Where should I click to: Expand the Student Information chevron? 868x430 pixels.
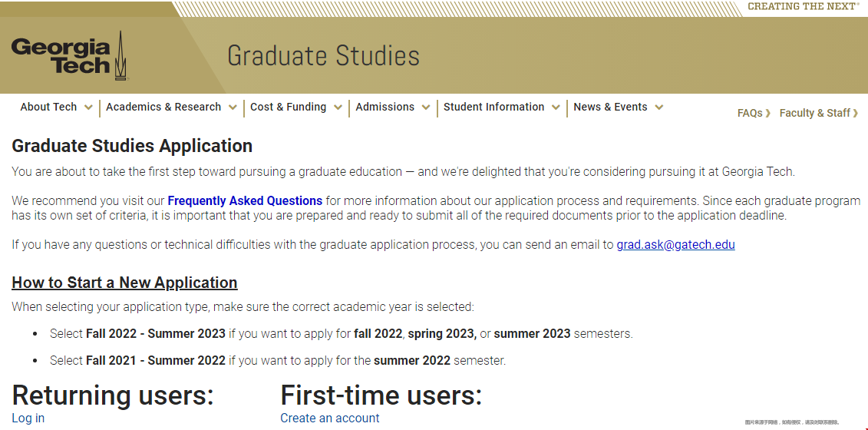click(x=556, y=107)
